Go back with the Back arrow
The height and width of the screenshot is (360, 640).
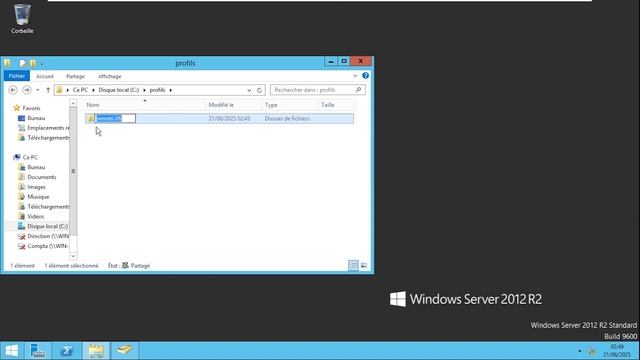(x=13, y=90)
